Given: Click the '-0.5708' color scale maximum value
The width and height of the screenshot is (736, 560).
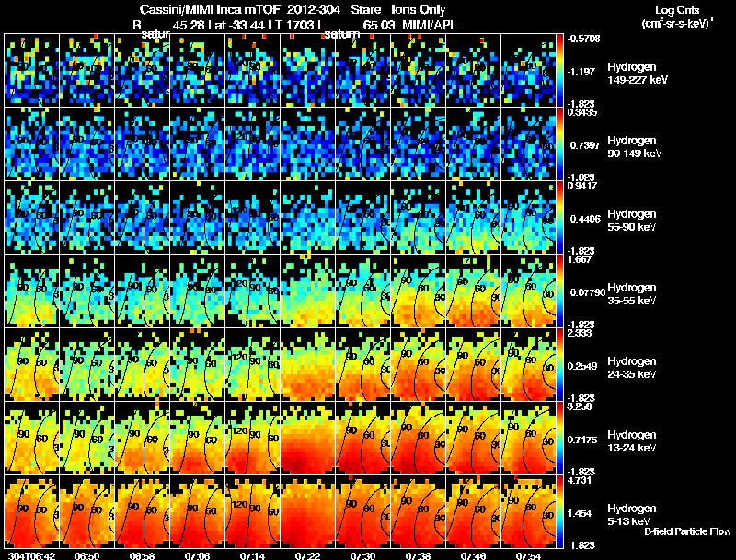Looking at the screenshot, I should pyautogui.click(x=583, y=39).
